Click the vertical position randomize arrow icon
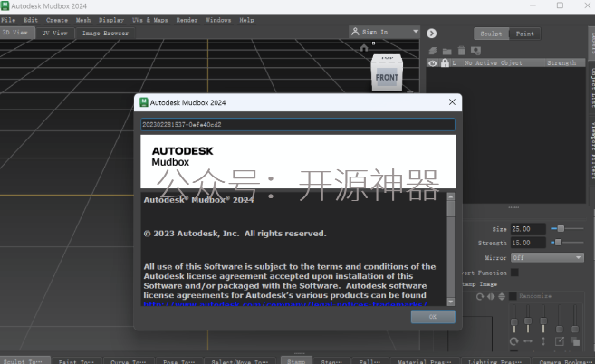 tap(543, 340)
